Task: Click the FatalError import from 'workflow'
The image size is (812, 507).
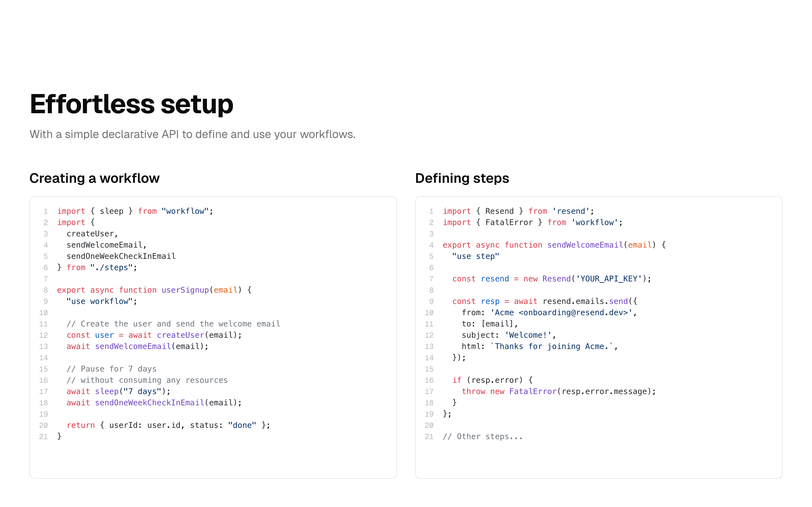Action: (x=532, y=222)
